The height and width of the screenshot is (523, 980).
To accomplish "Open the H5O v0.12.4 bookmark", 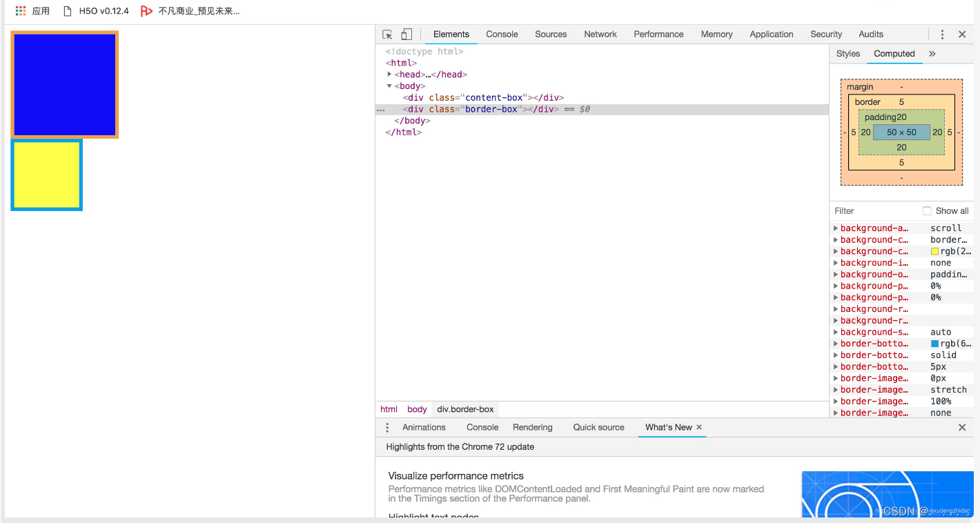I will [96, 11].
